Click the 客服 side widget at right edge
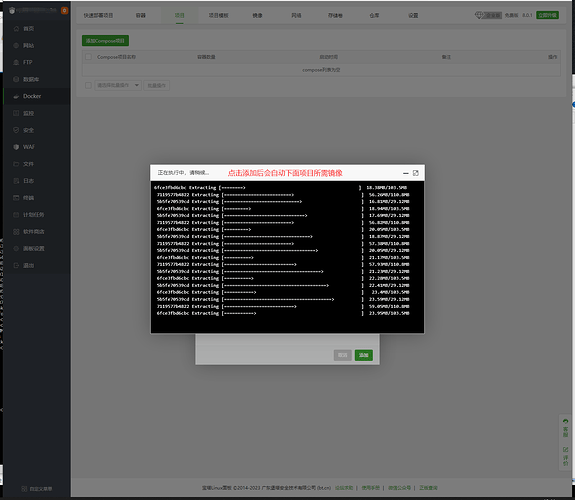Screen dimensions: 575x500 click(x=565, y=428)
